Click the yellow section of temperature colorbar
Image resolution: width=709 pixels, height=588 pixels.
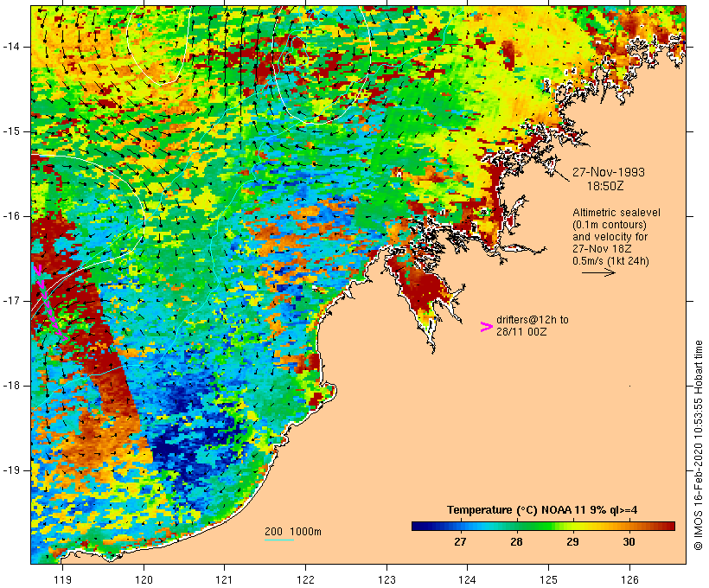click(572, 526)
